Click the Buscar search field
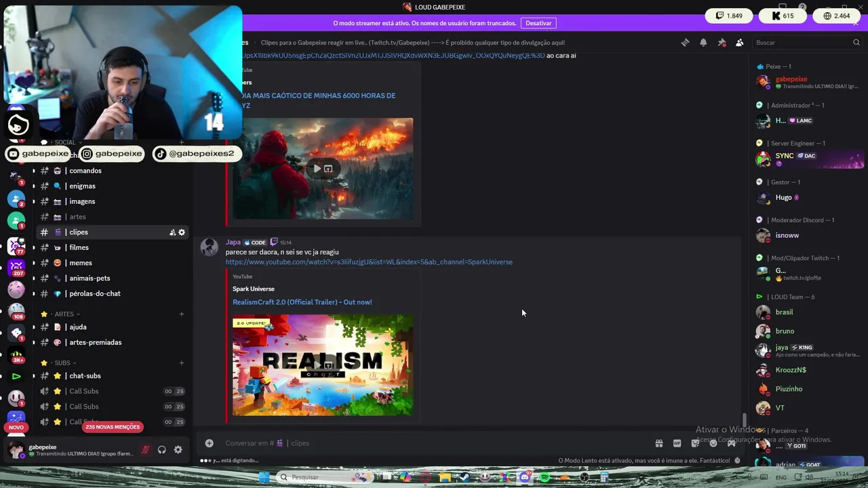The width and height of the screenshot is (868, 488). tap(807, 42)
